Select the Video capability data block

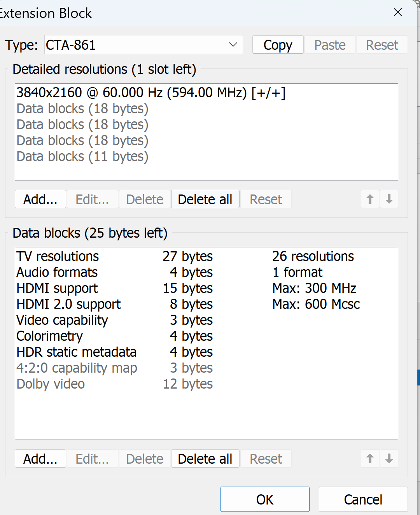62,320
